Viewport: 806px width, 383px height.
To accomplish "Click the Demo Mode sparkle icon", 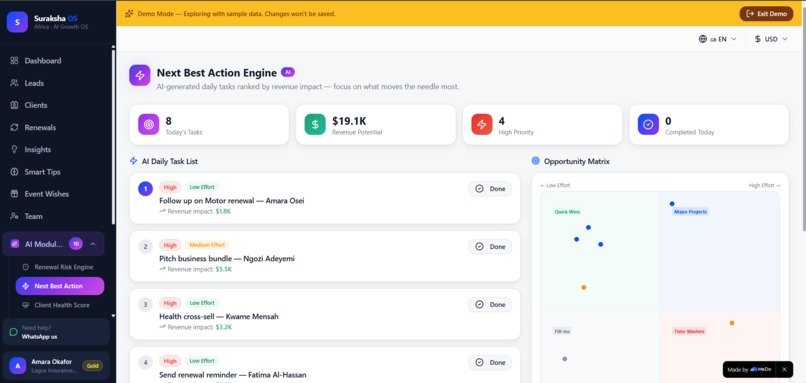I will (x=129, y=14).
